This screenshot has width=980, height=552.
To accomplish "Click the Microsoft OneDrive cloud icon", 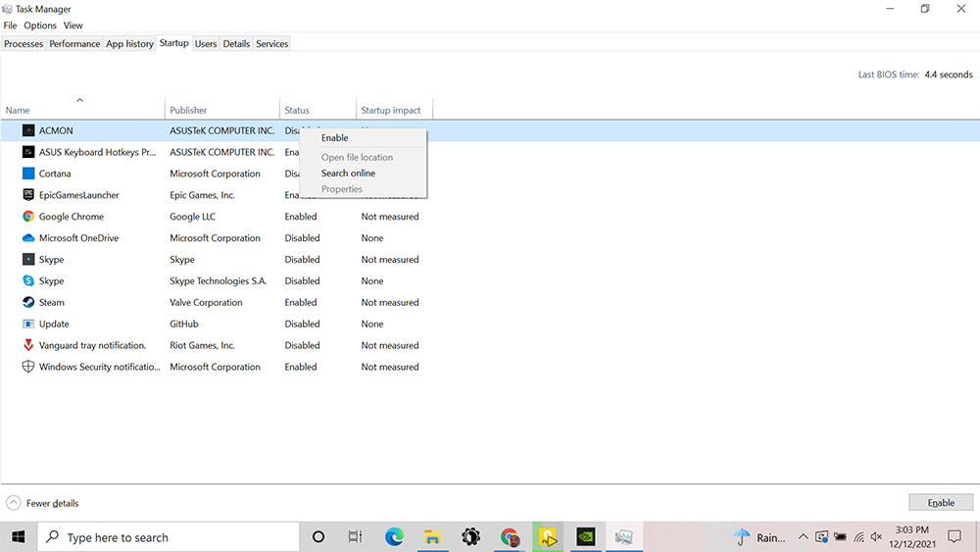I will point(28,237).
